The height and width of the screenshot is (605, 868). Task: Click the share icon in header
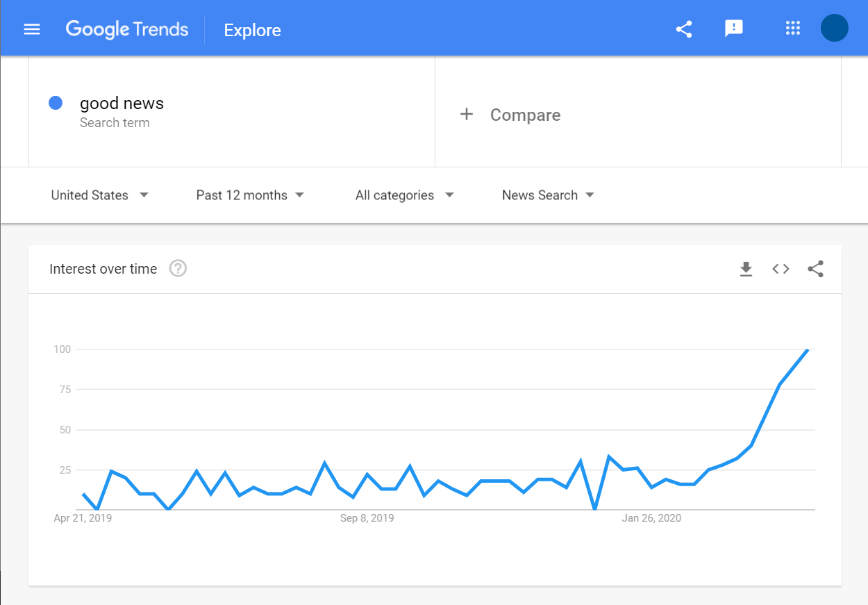pyautogui.click(x=684, y=29)
